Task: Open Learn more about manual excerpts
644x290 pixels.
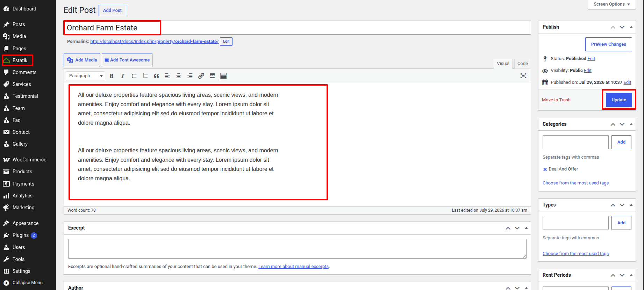Action: pos(293,267)
